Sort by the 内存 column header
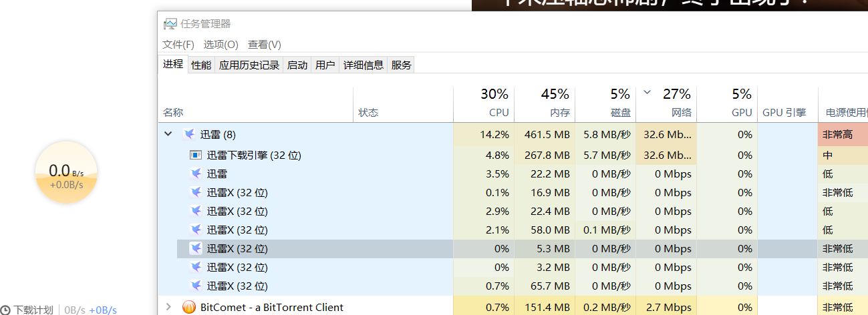The height and width of the screenshot is (315, 868). coord(559,113)
